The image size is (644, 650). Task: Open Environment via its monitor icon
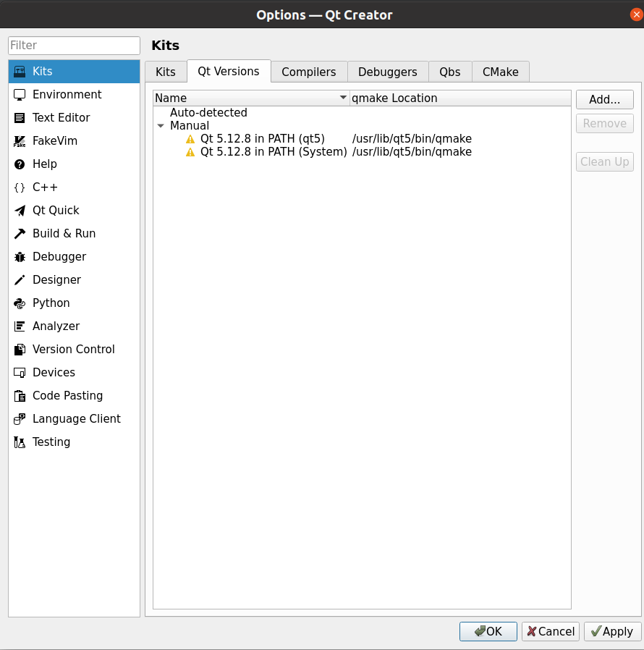pos(20,95)
